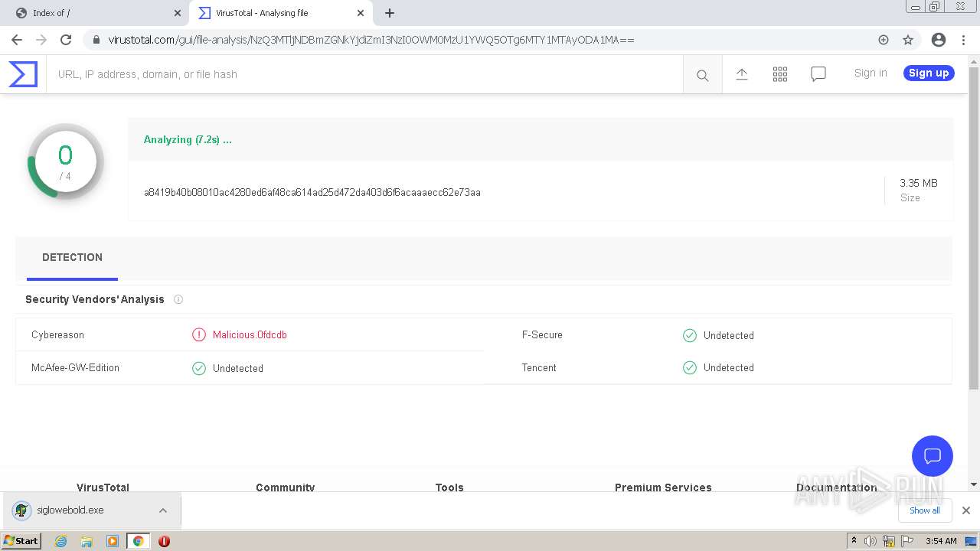Click the install/add circle-plus icon in address bar
This screenshot has height=551, width=980.
click(x=884, y=40)
